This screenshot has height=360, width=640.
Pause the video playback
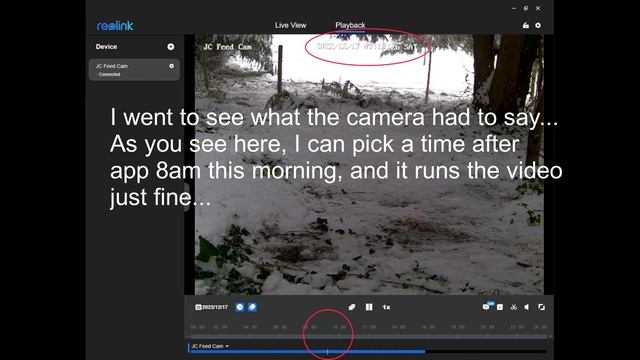click(369, 307)
